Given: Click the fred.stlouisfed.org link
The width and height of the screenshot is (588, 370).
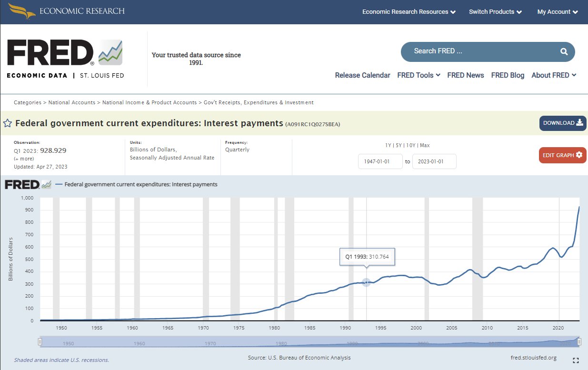Looking at the screenshot, I should coord(533,358).
